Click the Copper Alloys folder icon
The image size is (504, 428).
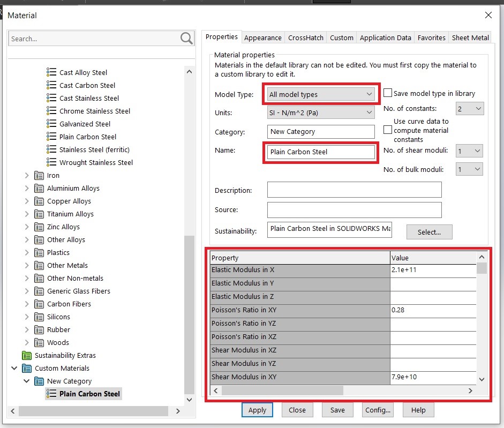(39, 201)
